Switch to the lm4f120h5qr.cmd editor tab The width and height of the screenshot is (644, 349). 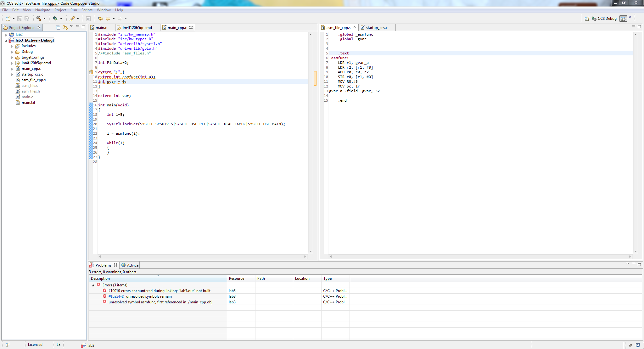[137, 27]
